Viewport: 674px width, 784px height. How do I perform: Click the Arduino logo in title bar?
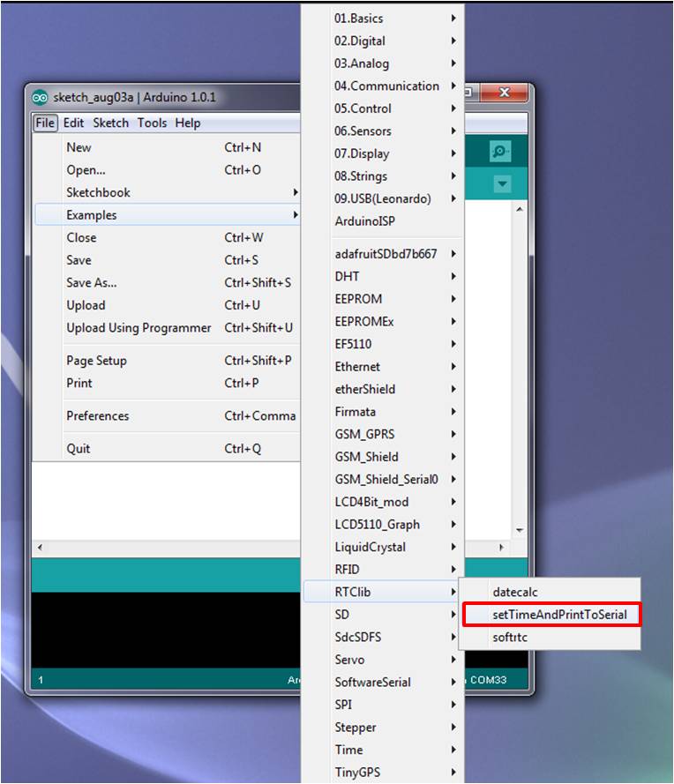tap(40, 98)
